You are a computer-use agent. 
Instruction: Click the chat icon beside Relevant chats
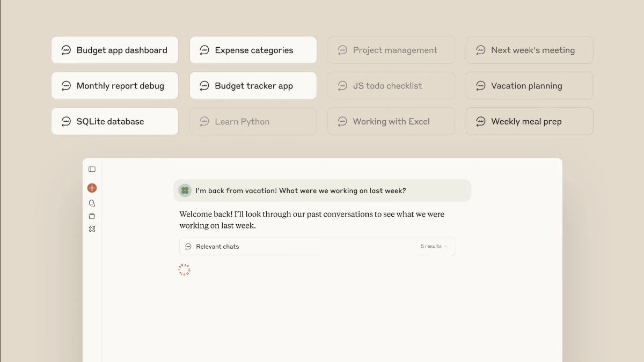(188, 247)
